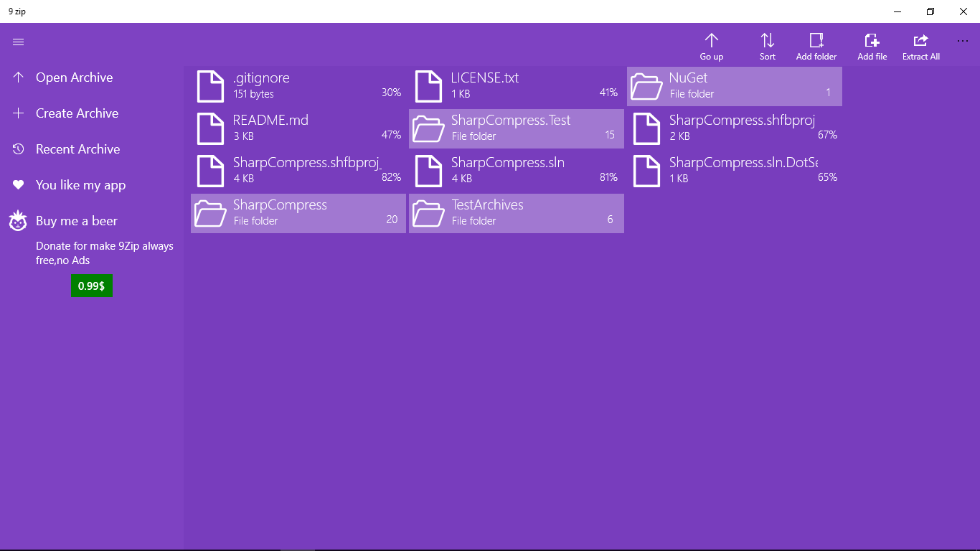Expand the NuGet file folder

click(x=734, y=85)
